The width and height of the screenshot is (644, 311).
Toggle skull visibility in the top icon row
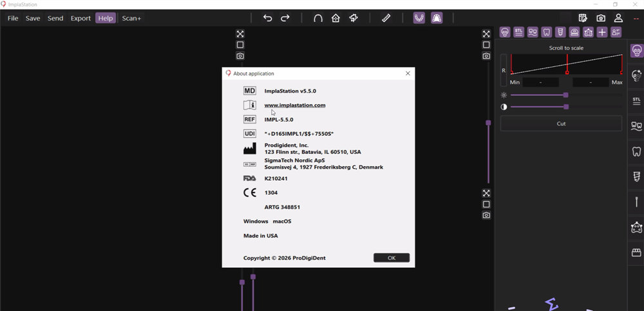(505, 32)
